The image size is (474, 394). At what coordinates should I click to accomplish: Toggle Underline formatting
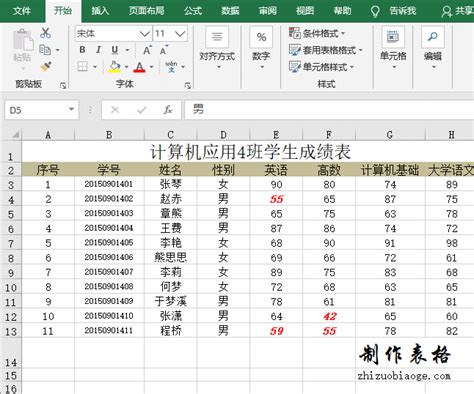[115, 50]
